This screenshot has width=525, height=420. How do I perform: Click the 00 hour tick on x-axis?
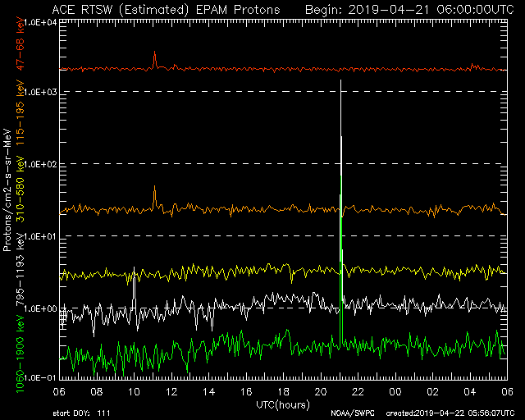pos(395,391)
